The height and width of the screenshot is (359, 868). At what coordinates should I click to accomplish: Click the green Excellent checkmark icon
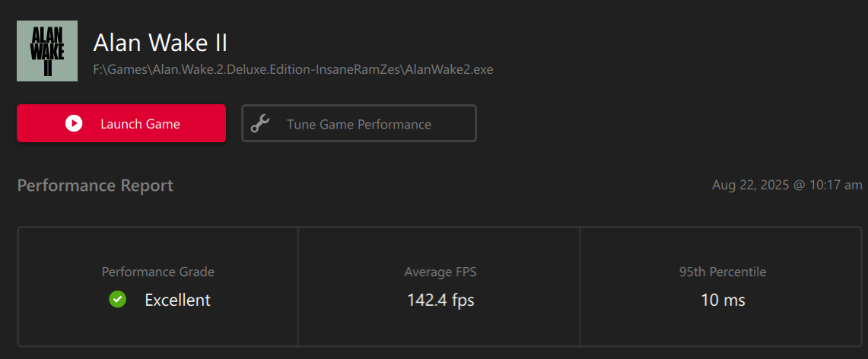[x=117, y=300]
